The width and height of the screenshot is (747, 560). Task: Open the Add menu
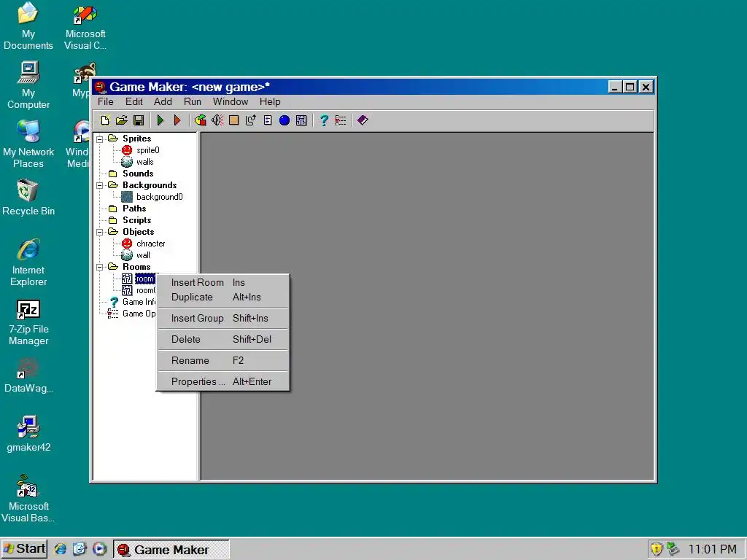click(x=163, y=101)
